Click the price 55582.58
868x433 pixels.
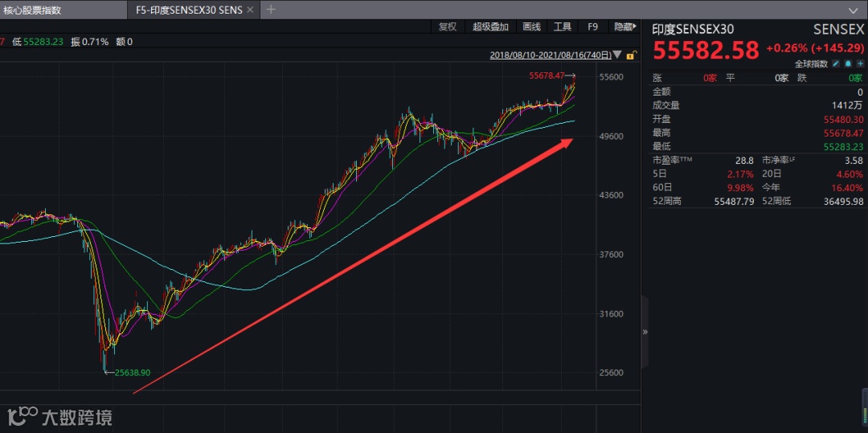[x=706, y=50]
